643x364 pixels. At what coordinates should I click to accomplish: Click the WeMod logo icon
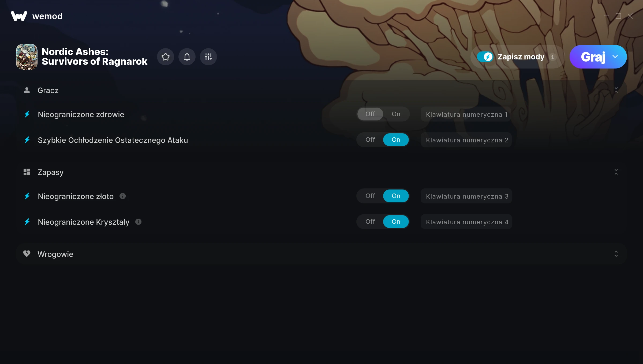(19, 16)
